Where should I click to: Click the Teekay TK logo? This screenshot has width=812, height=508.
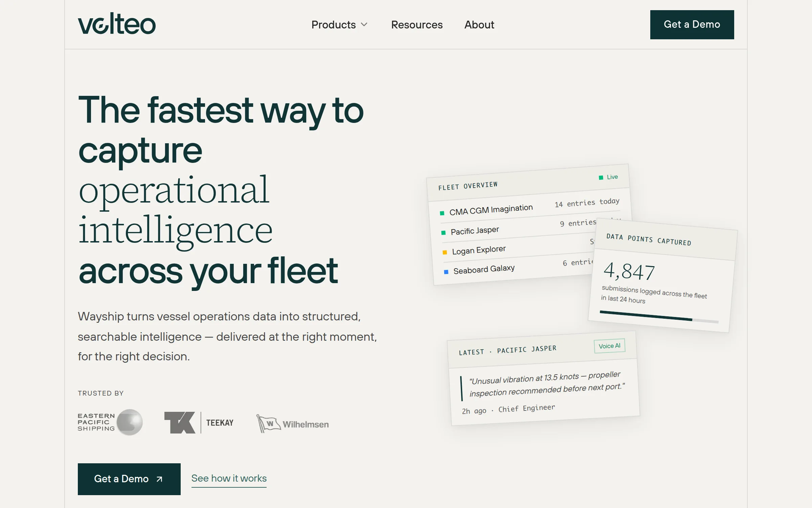tap(199, 423)
